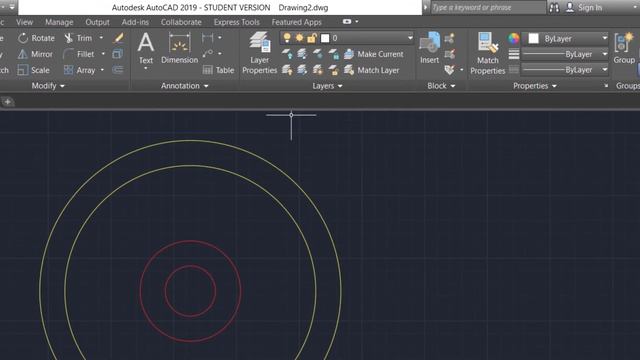640x360 pixels.
Task: Click the Edit block icon
Action: point(450,54)
